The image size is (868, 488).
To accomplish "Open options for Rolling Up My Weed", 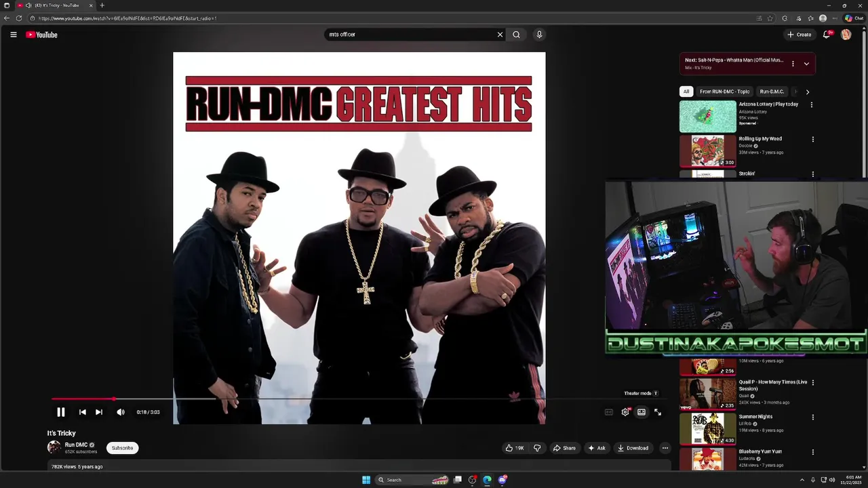I will (x=813, y=140).
